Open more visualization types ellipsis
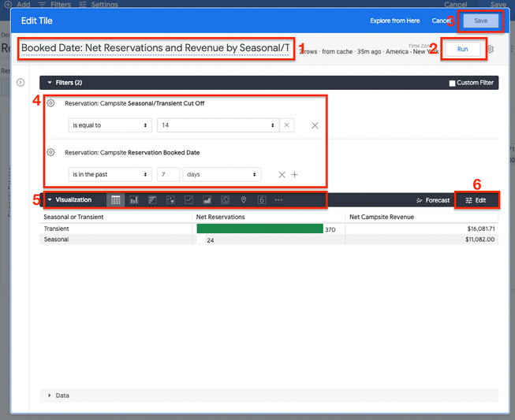Viewport: 515px width, 420px height. point(278,200)
